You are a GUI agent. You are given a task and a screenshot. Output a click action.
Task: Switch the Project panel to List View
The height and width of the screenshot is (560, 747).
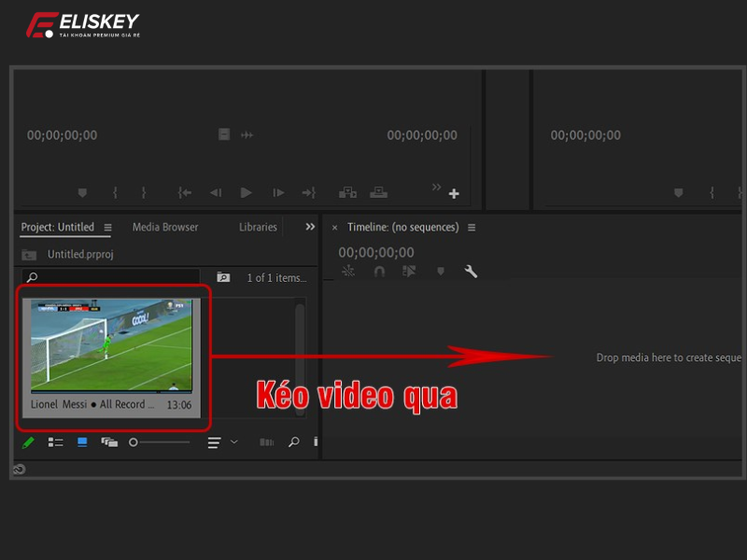pyautogui.click(x=54, y=441)
